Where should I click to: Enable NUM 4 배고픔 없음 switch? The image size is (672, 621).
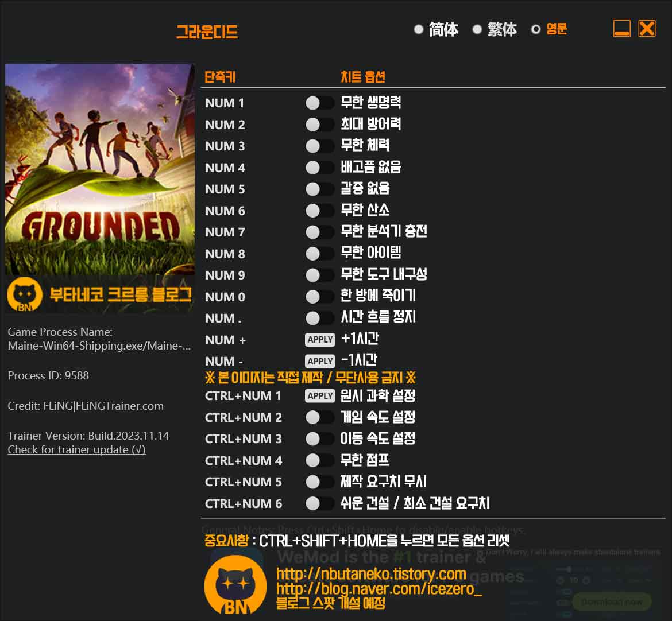tap(320, 168)
